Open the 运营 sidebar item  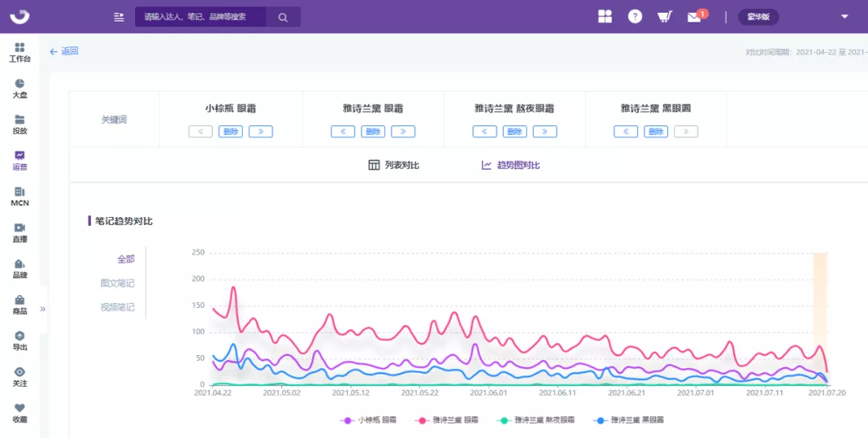pos(19,161)
